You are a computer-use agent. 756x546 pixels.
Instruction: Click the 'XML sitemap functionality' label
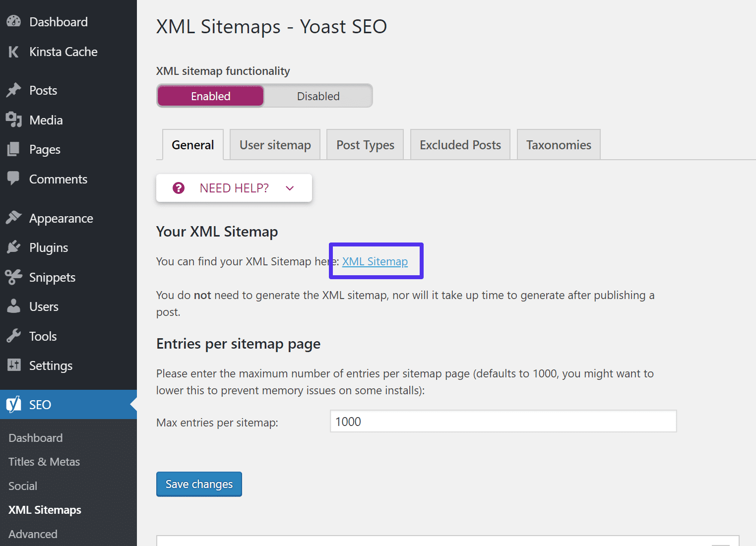pos(223,71)
